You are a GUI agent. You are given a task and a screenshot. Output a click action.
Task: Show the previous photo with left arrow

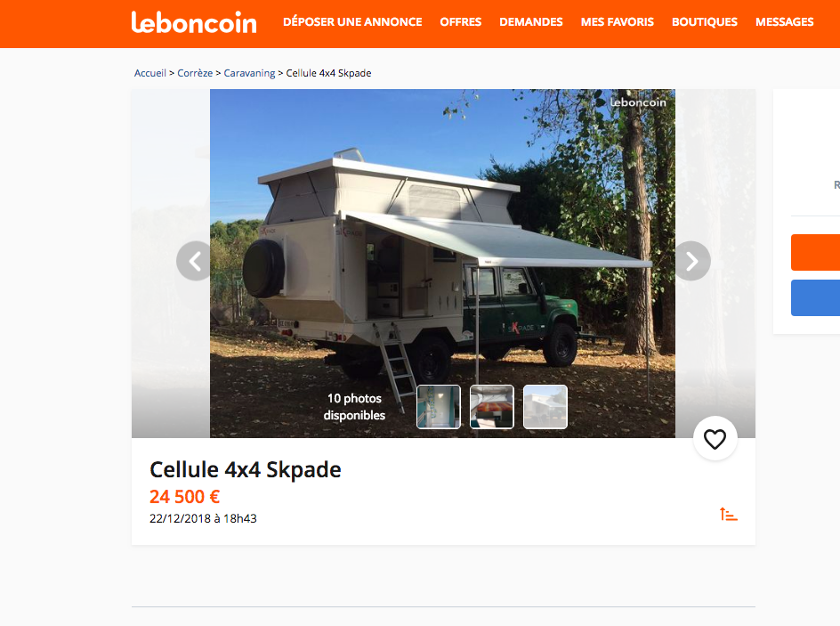coord(195,261)
